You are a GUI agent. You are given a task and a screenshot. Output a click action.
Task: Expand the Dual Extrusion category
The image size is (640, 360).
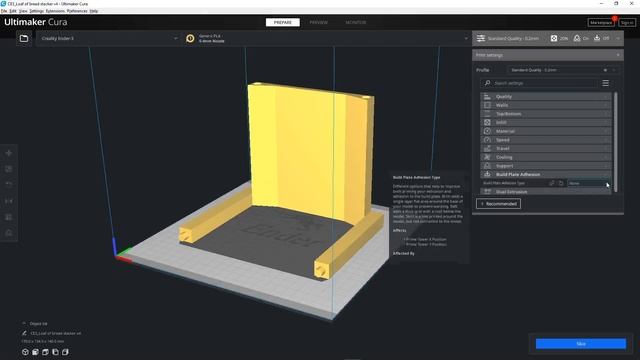click(x=546, y=191)
